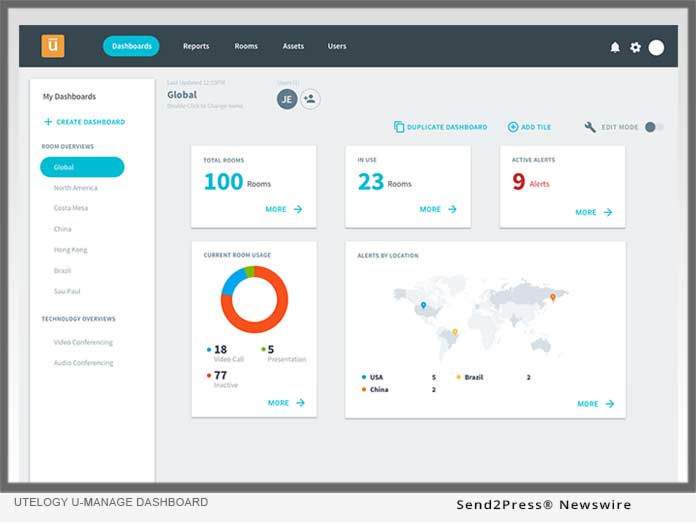Open the Assets tab

[x=293, y=46]
